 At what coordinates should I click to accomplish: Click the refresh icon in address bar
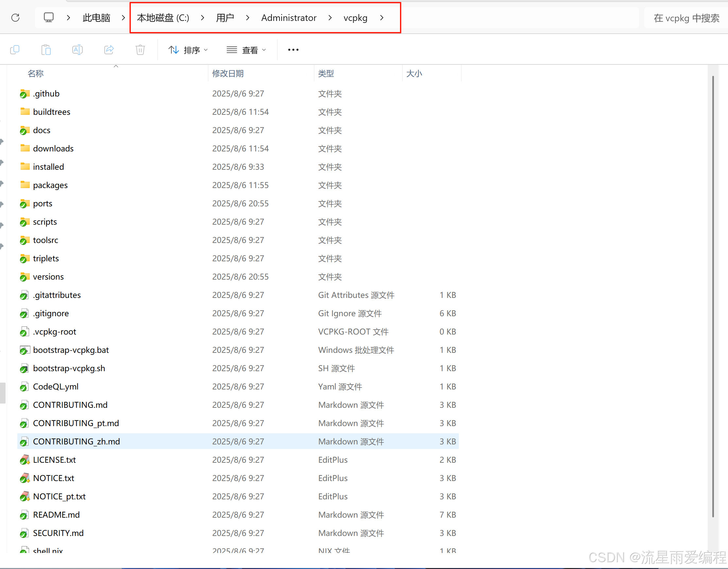(x=15, y=18)
